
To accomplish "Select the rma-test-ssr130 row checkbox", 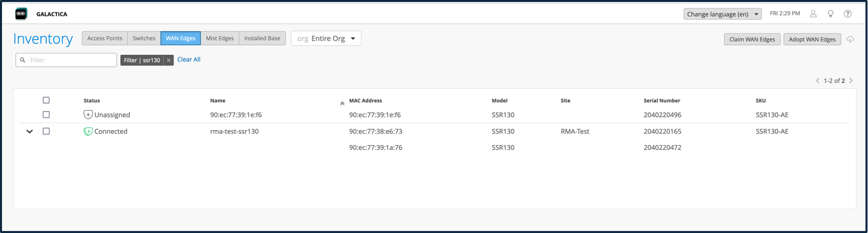I will [x=46, y=132].
